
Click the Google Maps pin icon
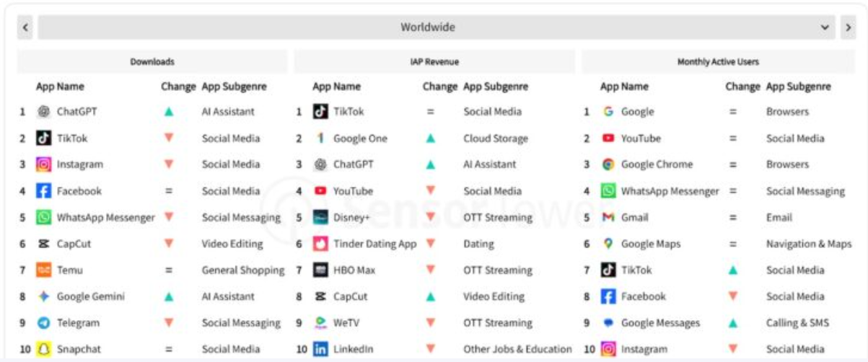(x=608, y=244)
